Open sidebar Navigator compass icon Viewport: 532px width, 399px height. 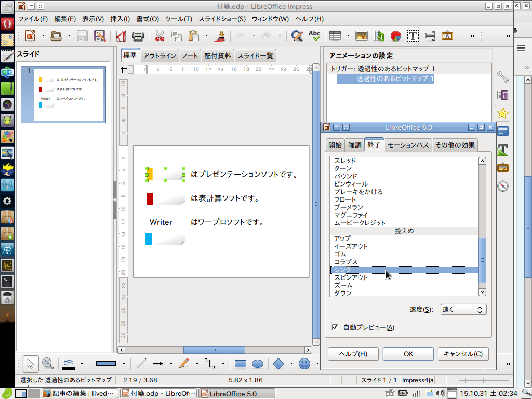pyautogui.click(x=502, y=186)
